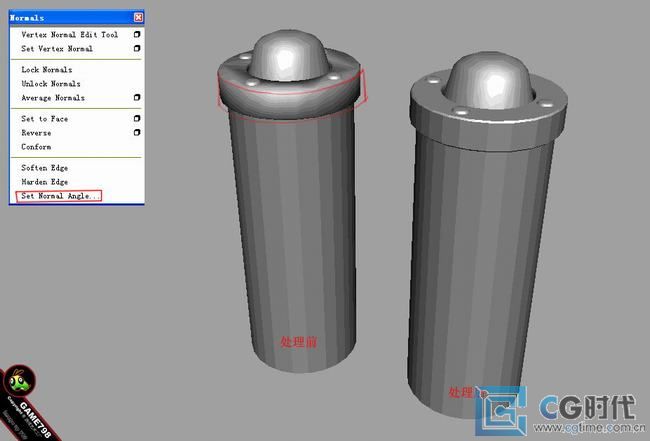Select Unlock Normals

coord(51,84)
